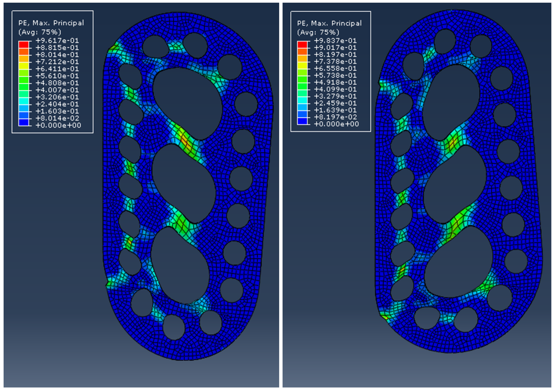Select 'PE, Max. Principal' title in left legend
Viewport: 555px width, 392px height.
51,23
